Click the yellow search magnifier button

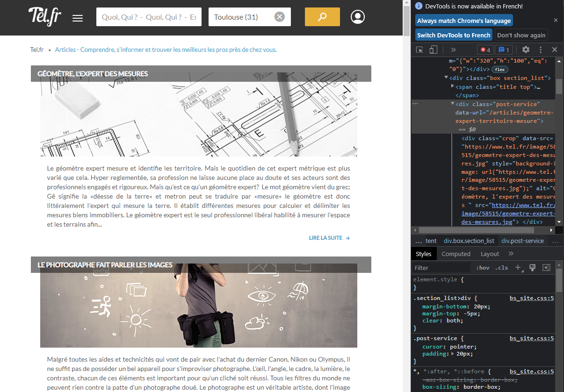point(322,17)
